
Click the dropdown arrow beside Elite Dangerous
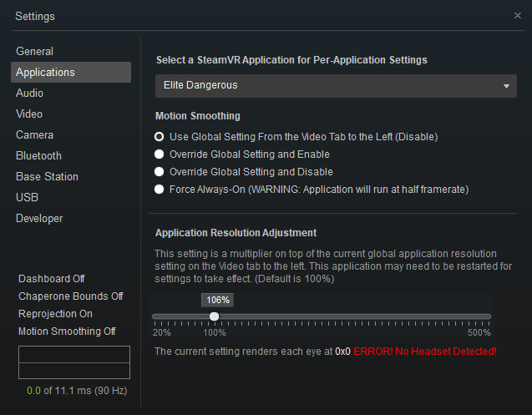click(x=506, y=86)
